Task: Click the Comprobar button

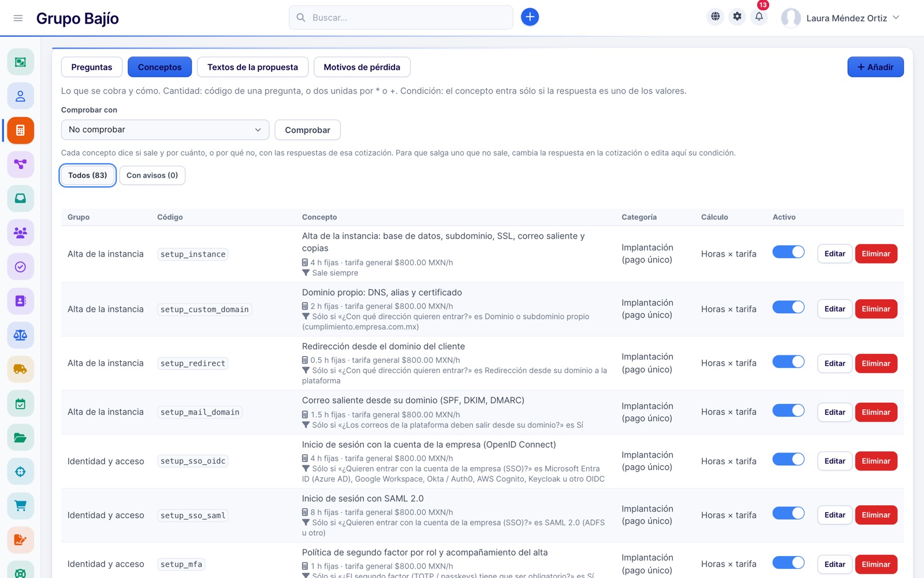Action: point(307,130)
